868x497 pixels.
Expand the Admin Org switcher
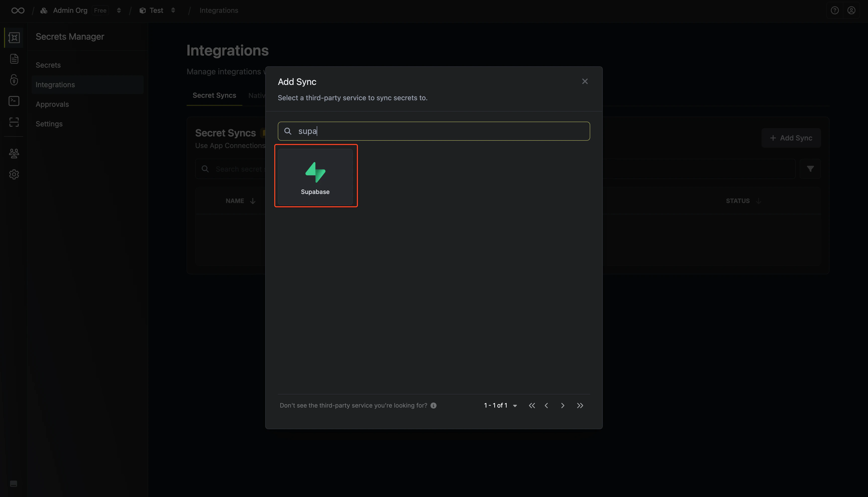[119, 11]
